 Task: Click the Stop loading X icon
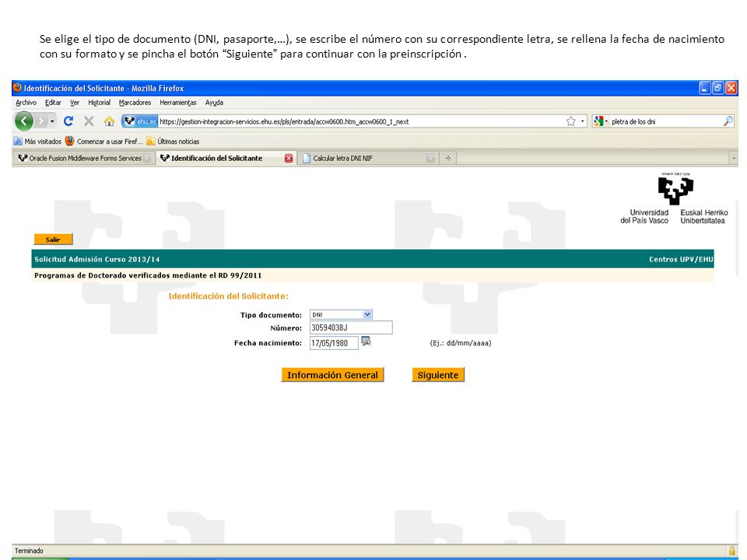click(89, 121)
